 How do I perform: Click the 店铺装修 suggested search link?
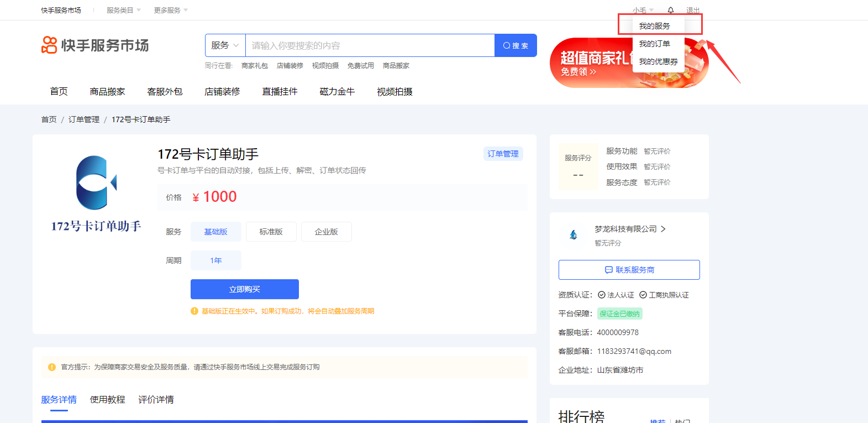[x=290, y=65]
